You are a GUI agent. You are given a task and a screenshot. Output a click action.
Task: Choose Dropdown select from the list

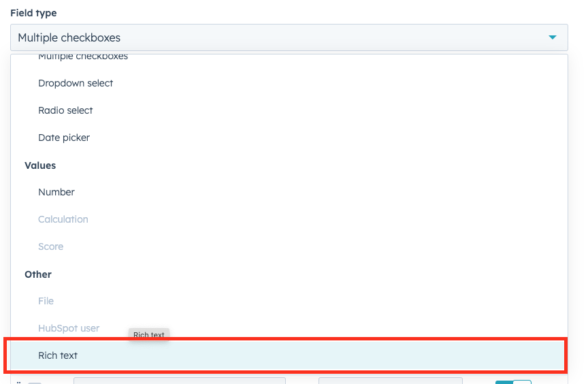click(x=76, y=83)
